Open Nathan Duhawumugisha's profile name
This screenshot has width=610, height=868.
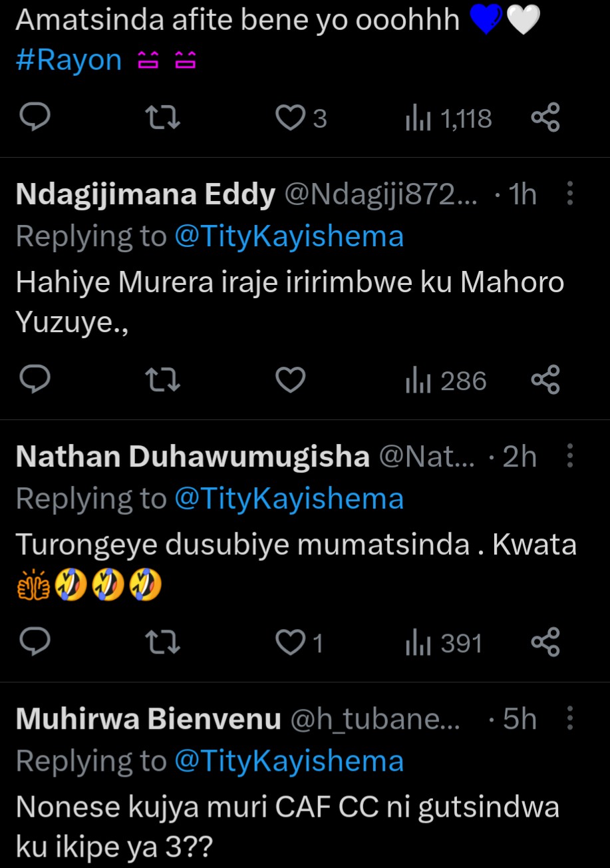[192, 457]
